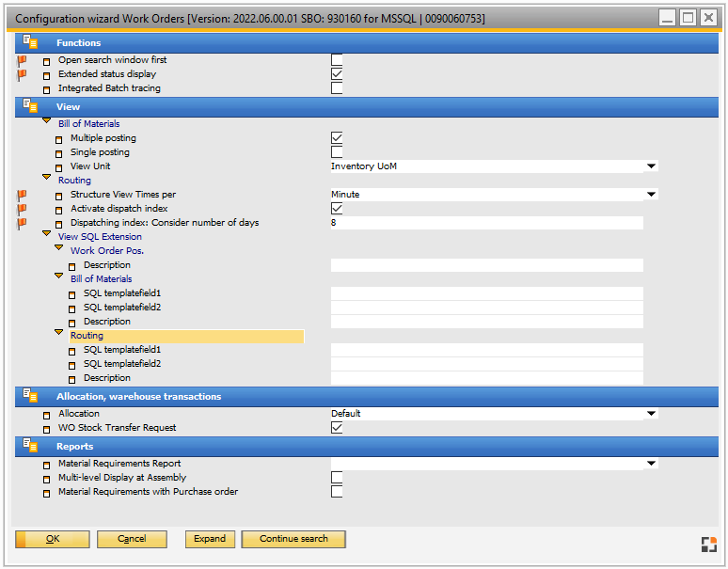Click the Dispatching index number of days field
This screenshot has height=569, width=728.
pos(485,223)
